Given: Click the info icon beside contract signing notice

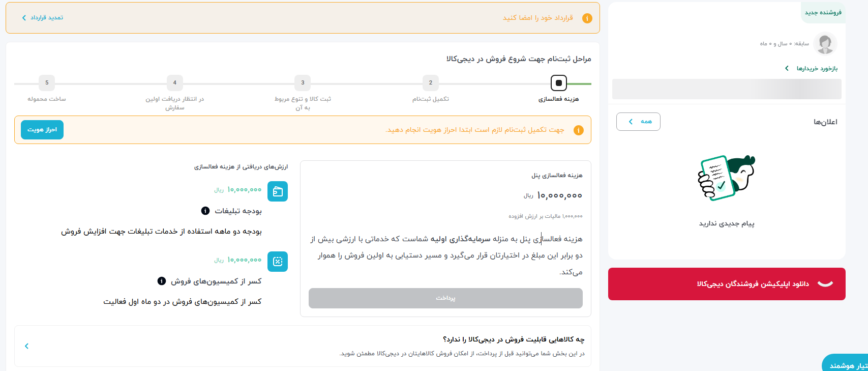Looking at the screenshot, I should pyautogui.click(x=587, y=18).
